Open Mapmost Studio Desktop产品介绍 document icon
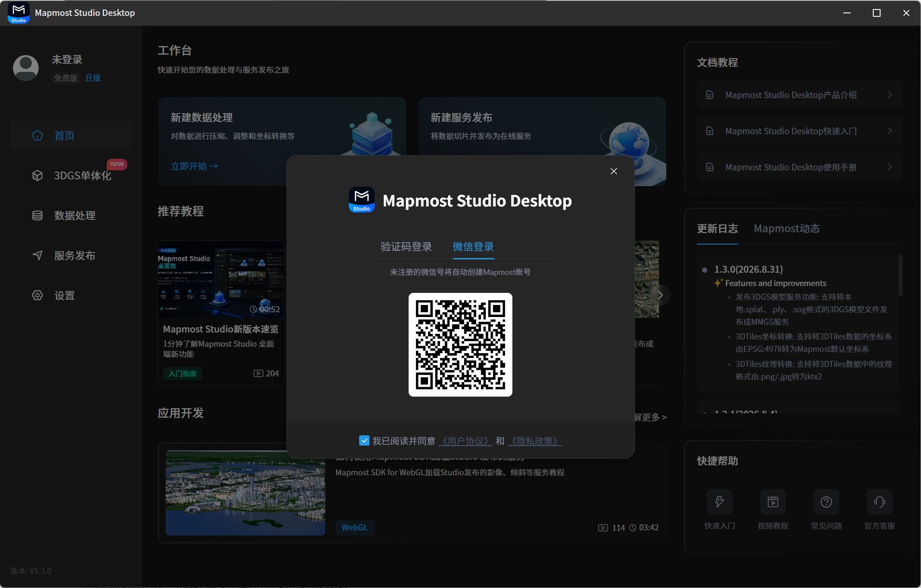 tap(710, 95)
